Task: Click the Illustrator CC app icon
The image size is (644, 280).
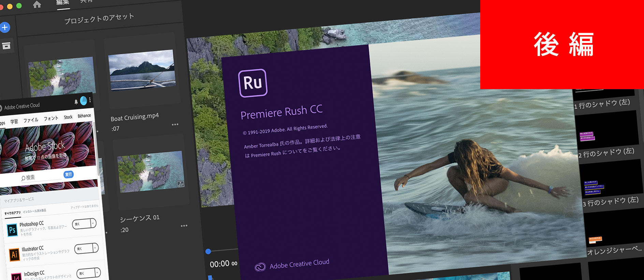Action: coord(14,254)
